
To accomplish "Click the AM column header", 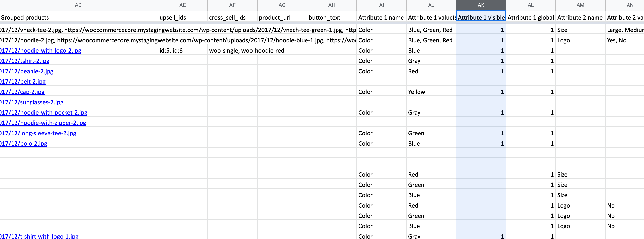I will tap(580, 5).
